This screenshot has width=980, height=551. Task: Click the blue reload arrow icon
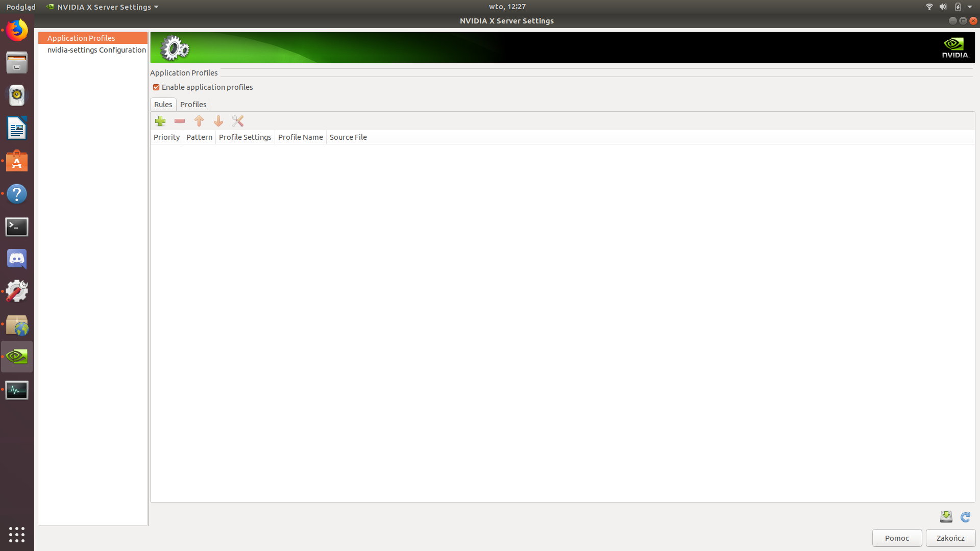coord(965,517)
